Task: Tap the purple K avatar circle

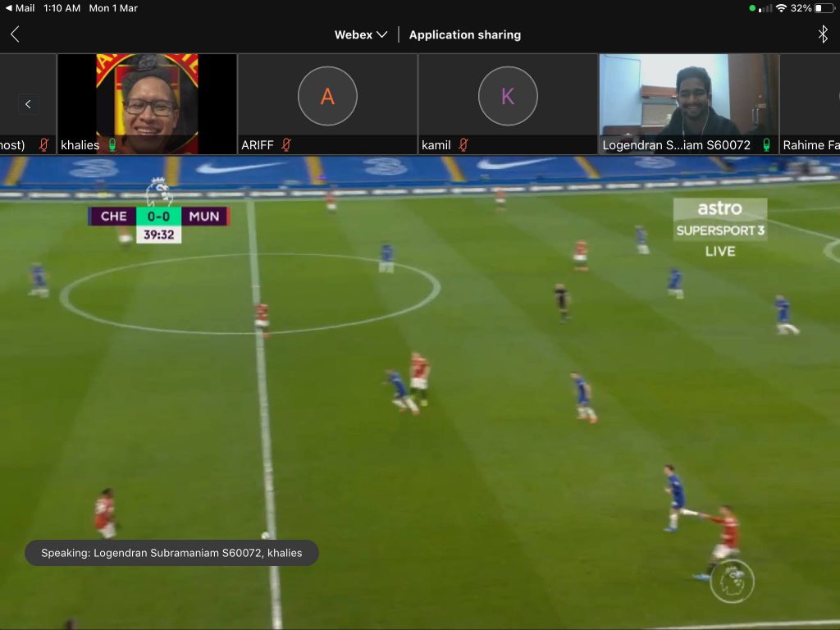Action: click(x=508, y=96)
